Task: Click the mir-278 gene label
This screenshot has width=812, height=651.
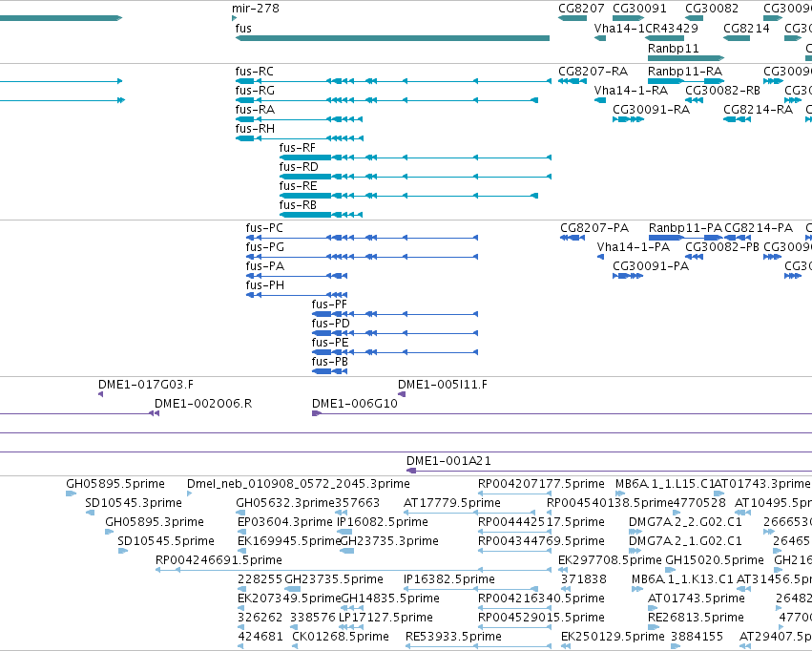Action: pos(256,9)
